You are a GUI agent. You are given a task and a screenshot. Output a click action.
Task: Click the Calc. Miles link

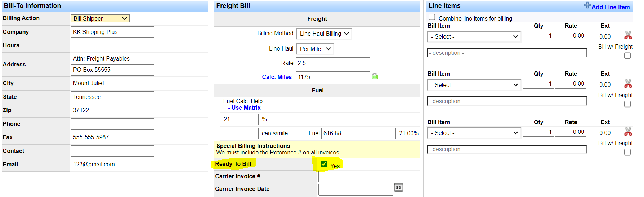pos(277,77)
